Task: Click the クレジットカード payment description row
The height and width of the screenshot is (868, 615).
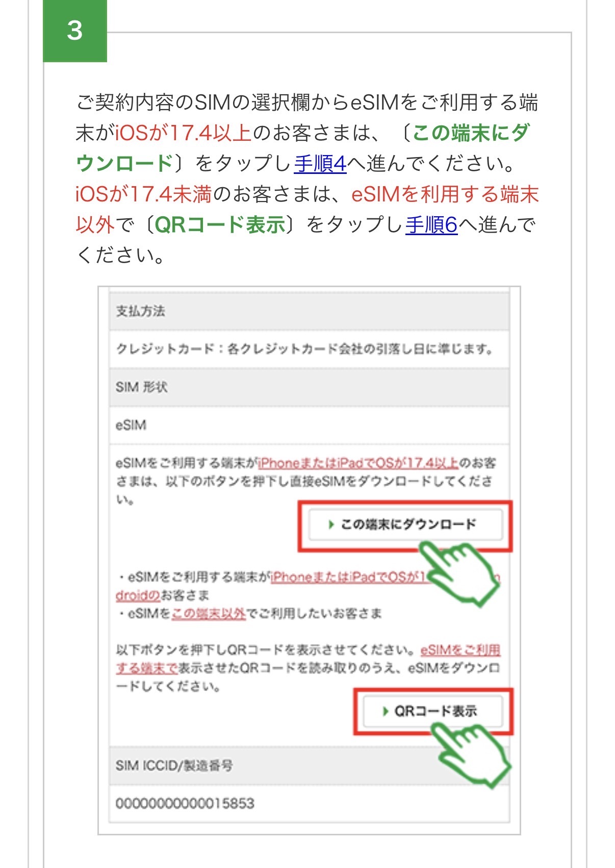Action: tap(309, 349)
